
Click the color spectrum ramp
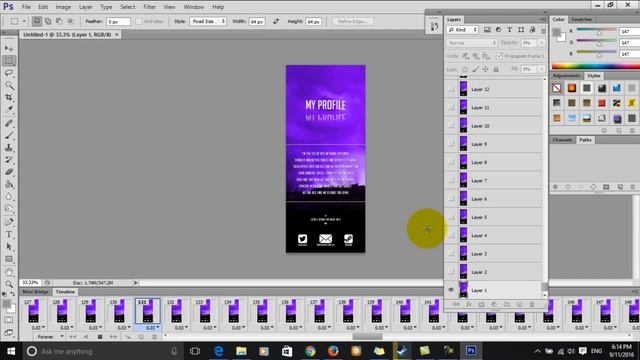coord(596,66)
